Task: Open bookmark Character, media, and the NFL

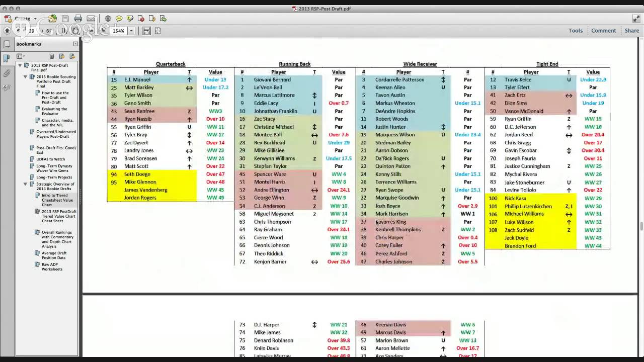Action: 58,123
